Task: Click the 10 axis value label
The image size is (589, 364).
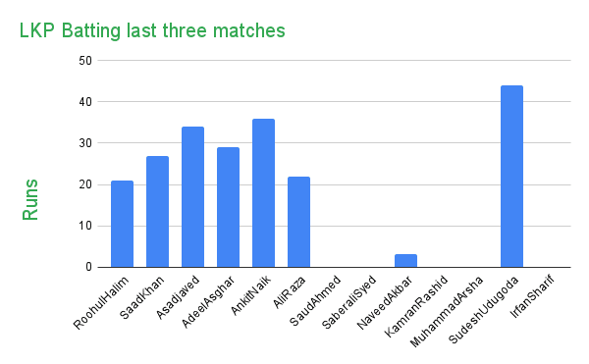Action: pyautogui.click(x=85, y=226)
